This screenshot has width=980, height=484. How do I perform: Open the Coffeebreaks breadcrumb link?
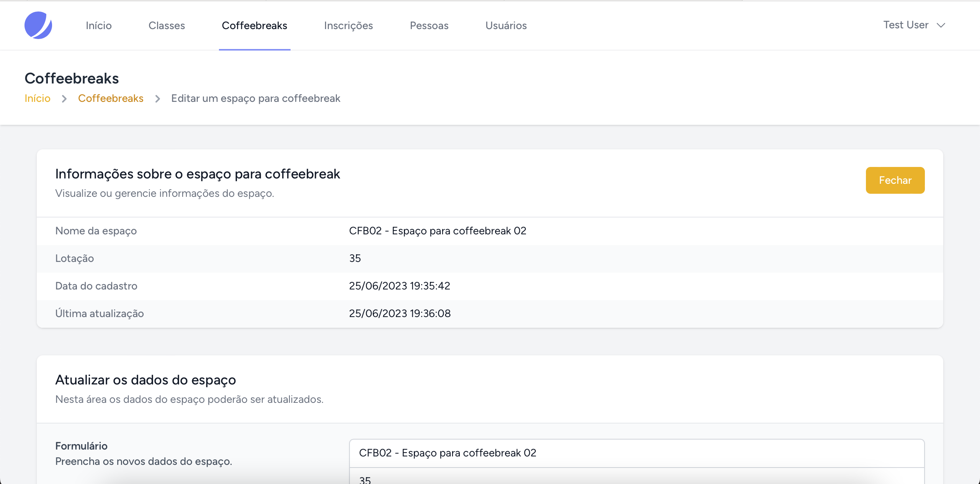[111, 98]
